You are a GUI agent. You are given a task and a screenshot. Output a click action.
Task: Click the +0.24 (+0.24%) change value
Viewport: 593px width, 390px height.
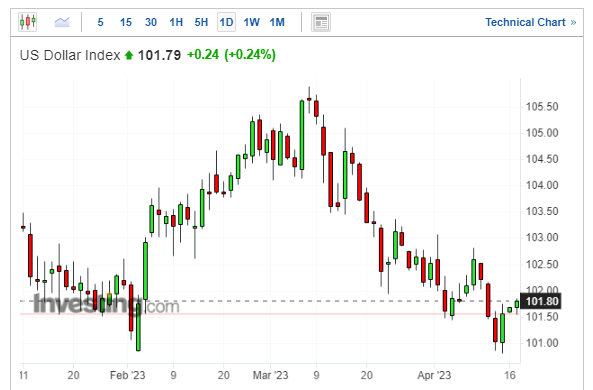pos(231,55)
